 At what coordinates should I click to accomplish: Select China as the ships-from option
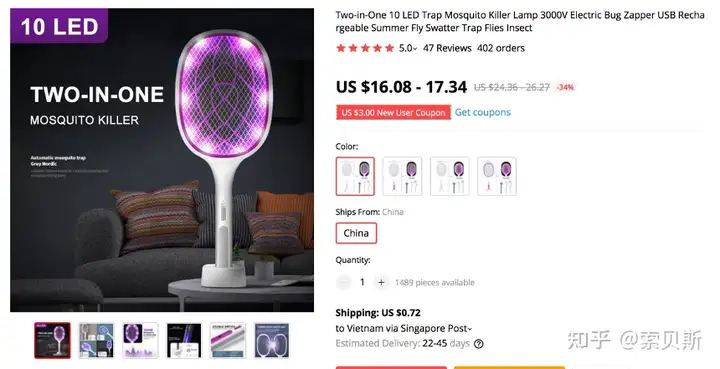356,233
